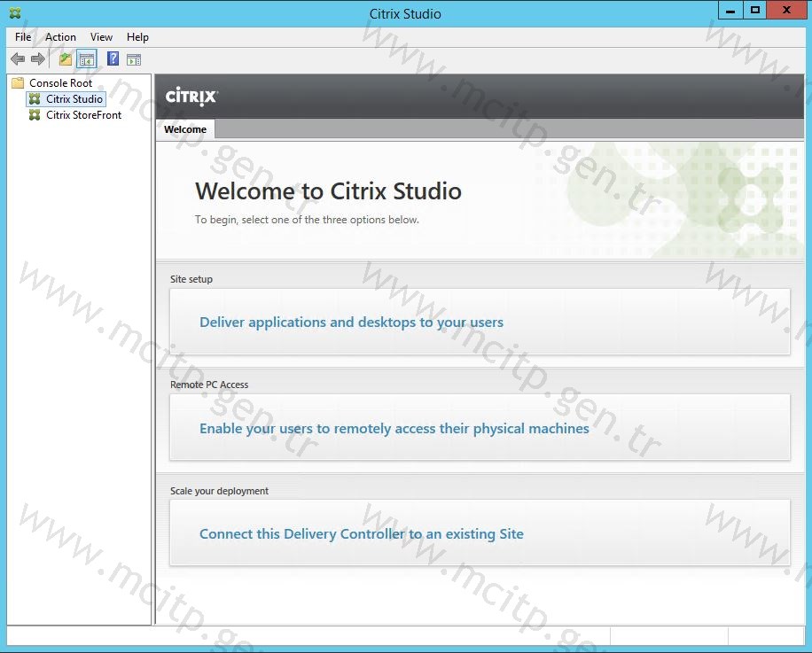Open the Action menu

coord(60,36)
